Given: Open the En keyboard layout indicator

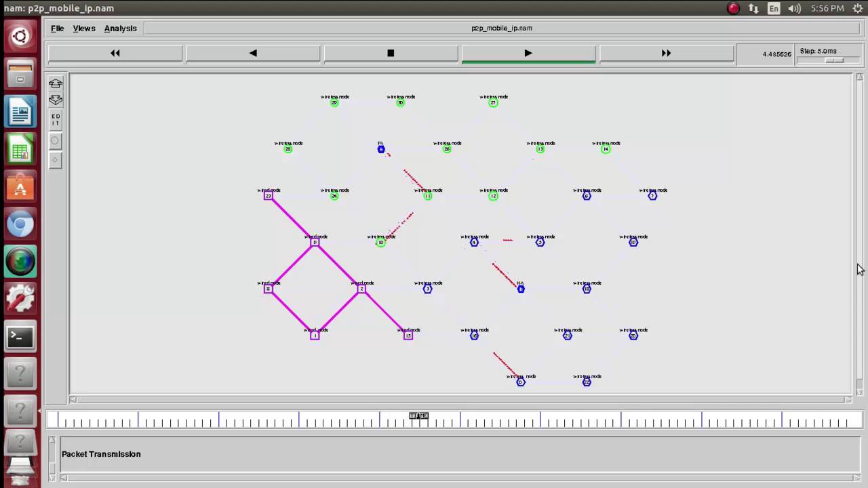Looking at the screenshot, I should point(774,8).
